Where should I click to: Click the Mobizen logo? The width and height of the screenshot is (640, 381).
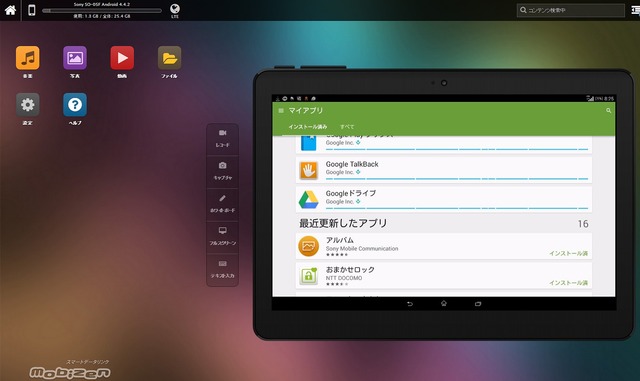(x=70, y=372)
